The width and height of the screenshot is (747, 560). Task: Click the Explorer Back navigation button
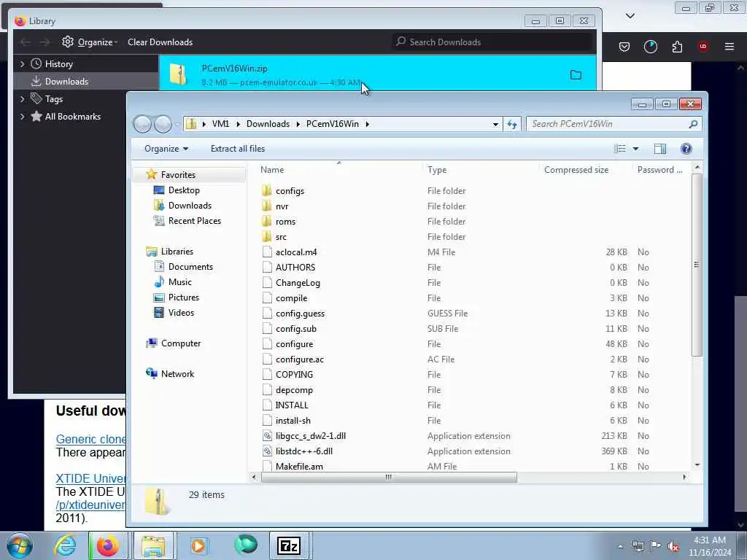point(142,124)
